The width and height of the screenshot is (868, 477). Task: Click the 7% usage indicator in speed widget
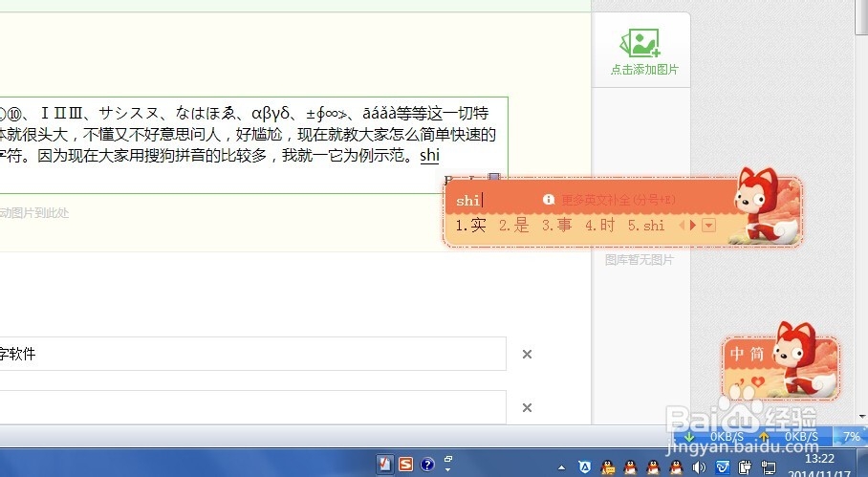pos(852,437)
